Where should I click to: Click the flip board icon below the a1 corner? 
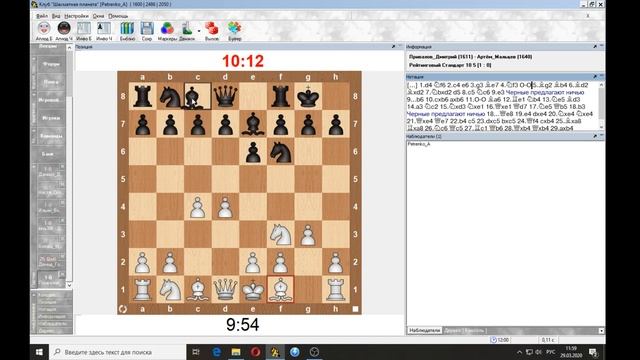coord(123,309)
